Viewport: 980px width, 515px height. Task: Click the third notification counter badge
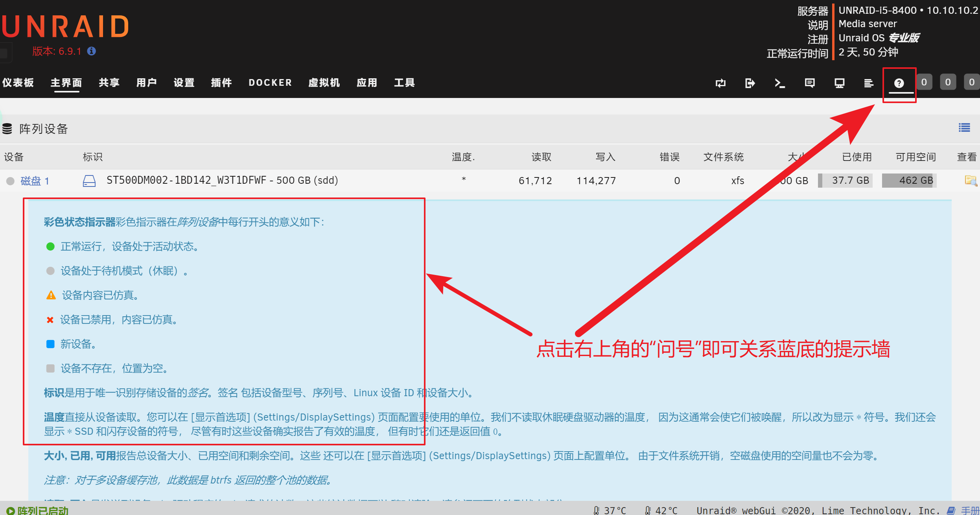click(971, 82)
